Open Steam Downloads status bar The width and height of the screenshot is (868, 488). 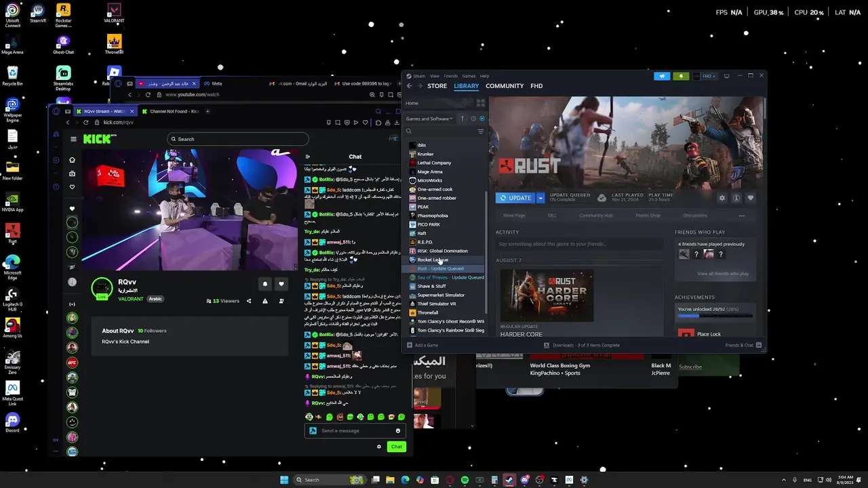[582, 345]
